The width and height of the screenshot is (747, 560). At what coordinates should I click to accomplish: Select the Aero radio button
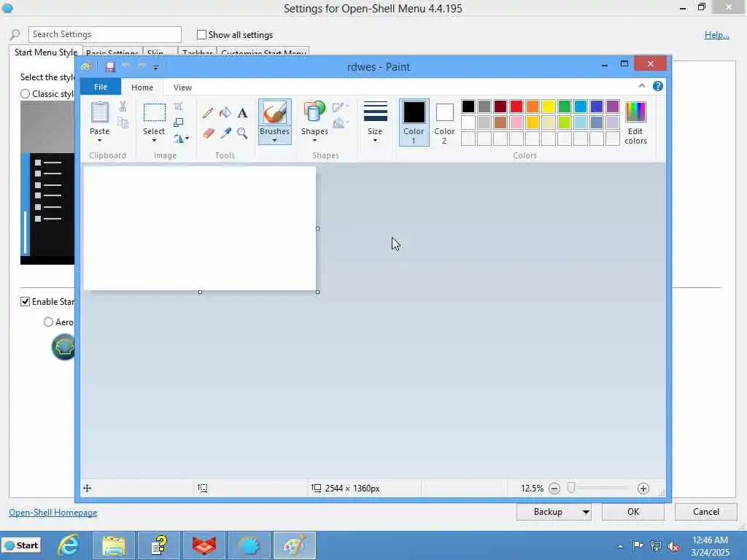(48, 322)
